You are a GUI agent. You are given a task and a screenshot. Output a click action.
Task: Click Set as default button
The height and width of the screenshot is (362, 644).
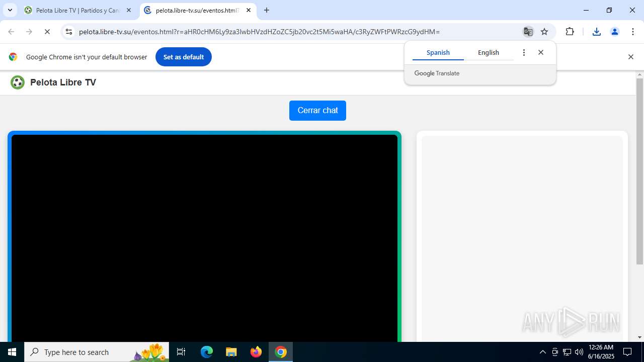click(184, 57)
